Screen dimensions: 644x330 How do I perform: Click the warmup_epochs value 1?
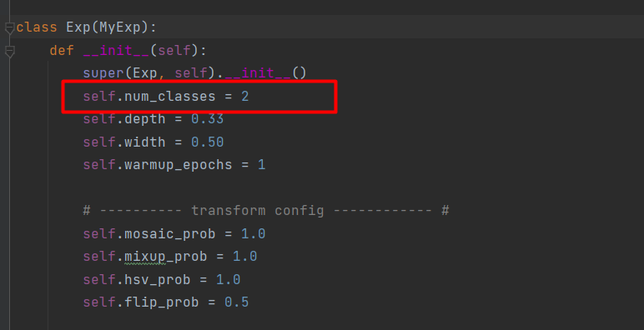coord(261,165)
